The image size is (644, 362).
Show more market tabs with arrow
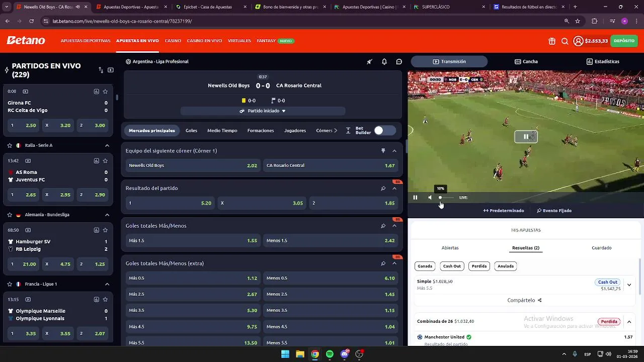(336, 131)
